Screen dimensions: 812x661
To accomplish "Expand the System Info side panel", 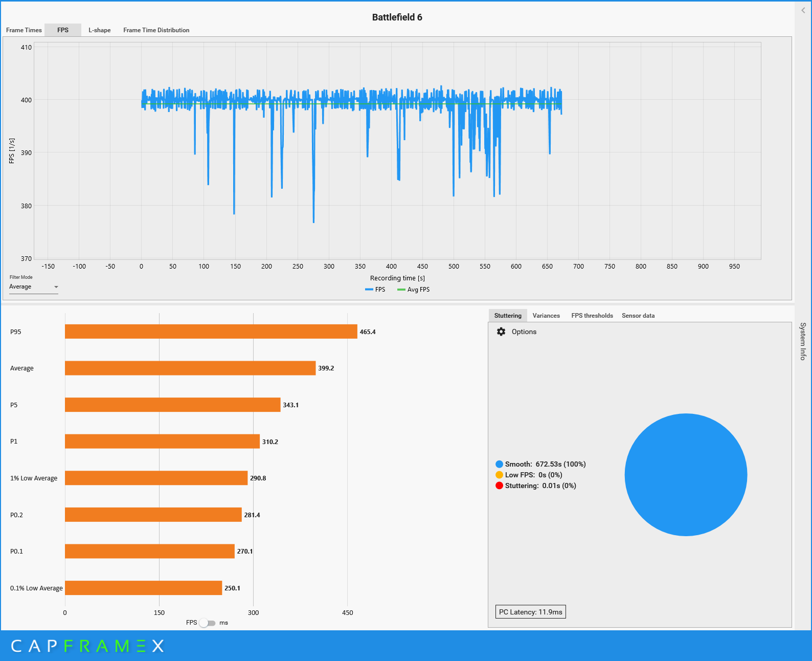I will (803, 341).
